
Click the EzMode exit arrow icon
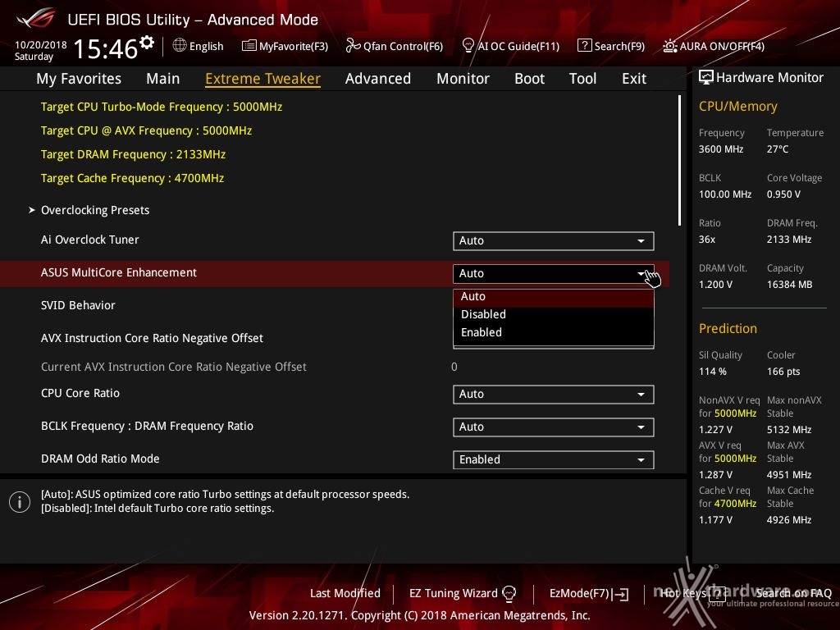(x=622, y=594)
